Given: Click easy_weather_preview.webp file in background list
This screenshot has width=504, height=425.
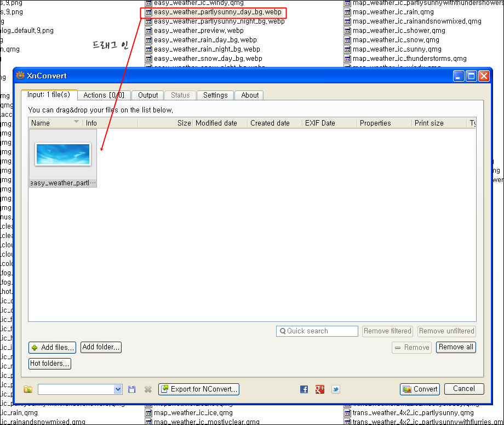Looking at the screenshot, I should click(198, 31).
